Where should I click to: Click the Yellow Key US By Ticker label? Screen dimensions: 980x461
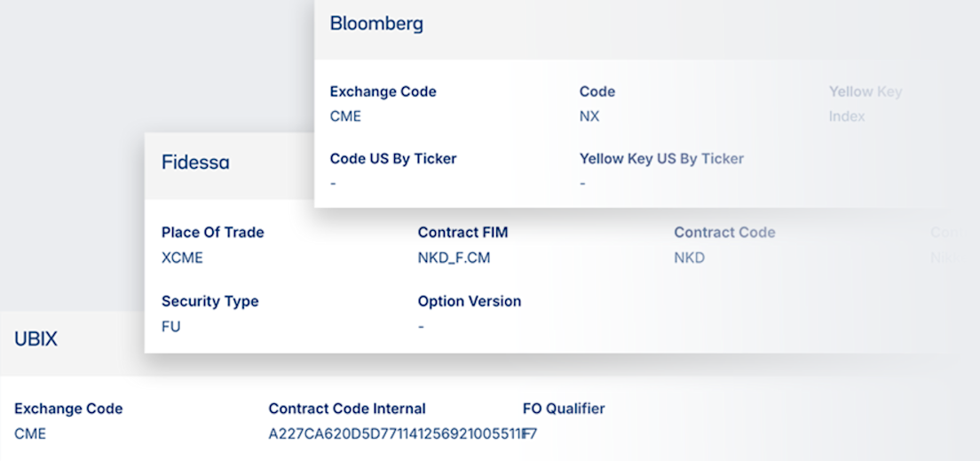(x=661, y=159)
